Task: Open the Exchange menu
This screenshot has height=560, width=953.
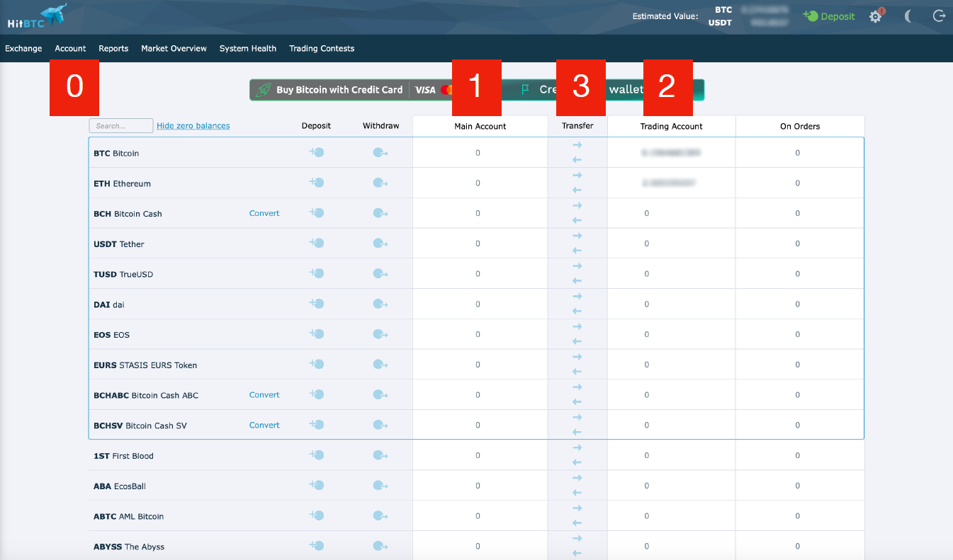Action: point(23,49)
